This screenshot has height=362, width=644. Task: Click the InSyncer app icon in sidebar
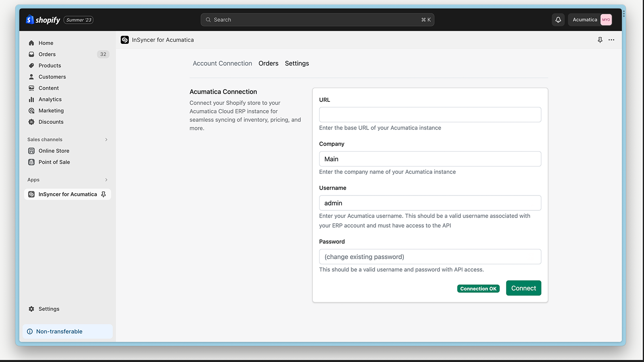coord(31,194)
